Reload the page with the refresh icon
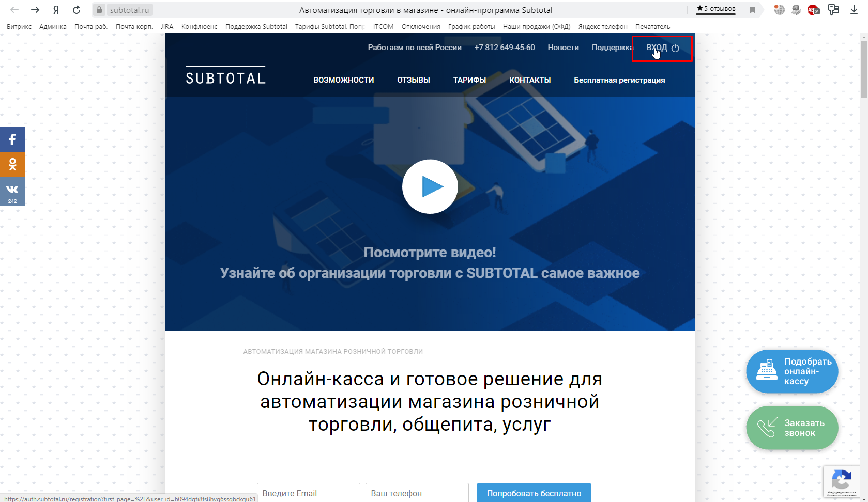Viewport: 868px width, 502px height. click(77, 10)
